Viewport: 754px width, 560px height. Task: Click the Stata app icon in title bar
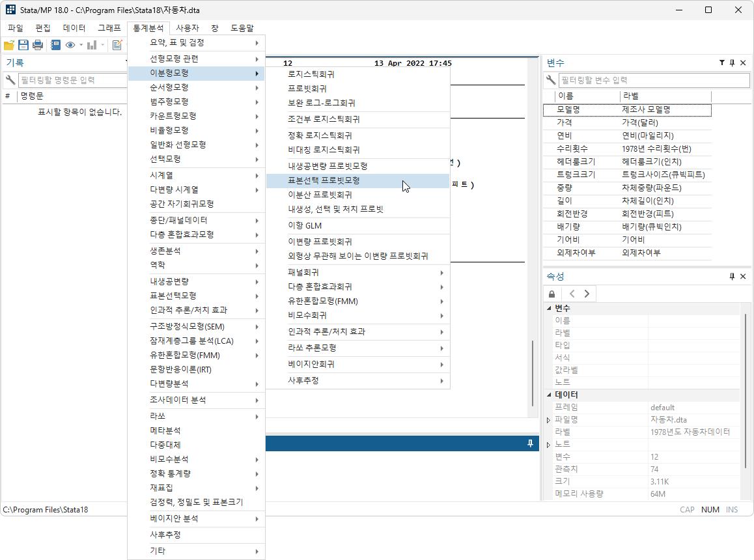10,10
